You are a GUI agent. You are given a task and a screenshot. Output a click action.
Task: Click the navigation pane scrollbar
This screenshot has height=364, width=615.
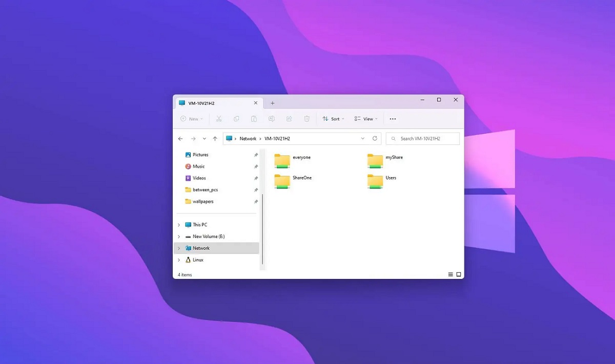(262, 229)
